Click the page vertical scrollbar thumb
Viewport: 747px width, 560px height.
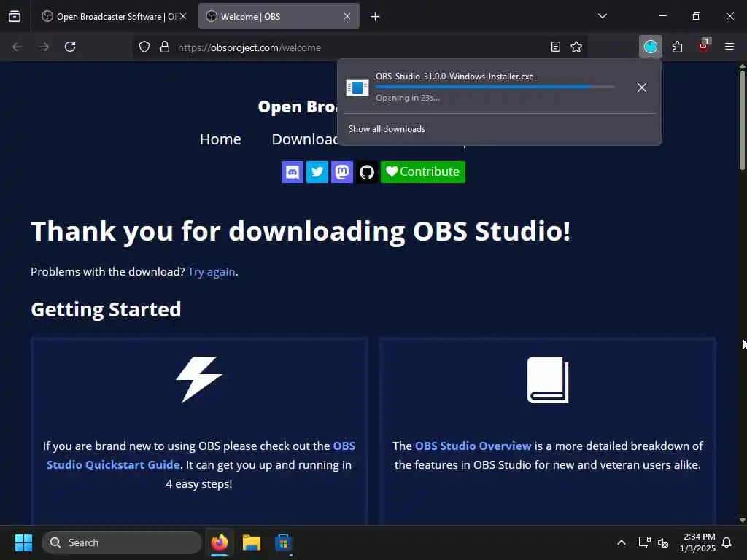[742, 119]
